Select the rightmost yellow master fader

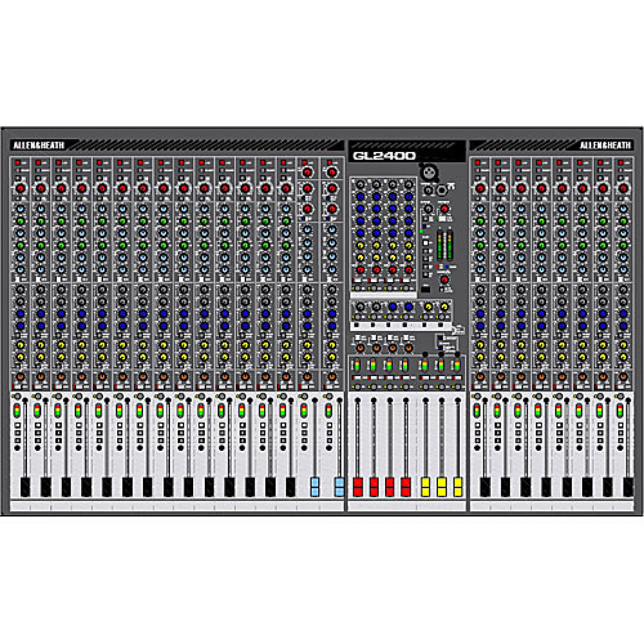[458, 487]
